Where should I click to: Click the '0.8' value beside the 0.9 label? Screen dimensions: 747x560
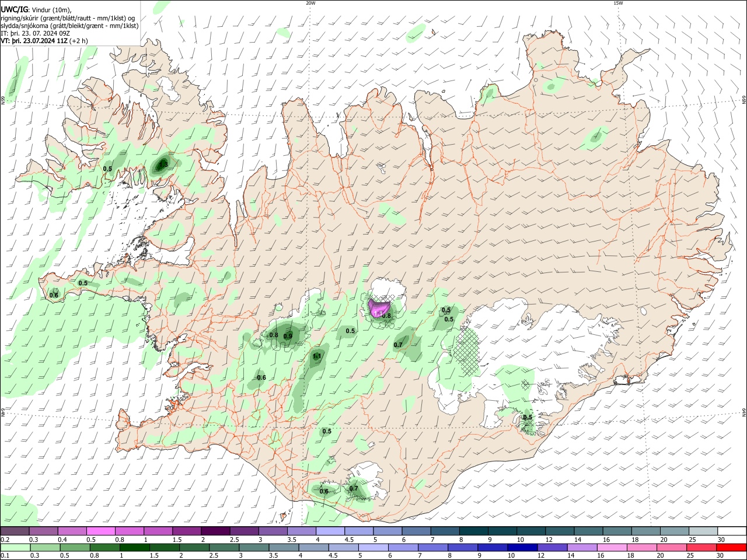click(x=274, y=335)
